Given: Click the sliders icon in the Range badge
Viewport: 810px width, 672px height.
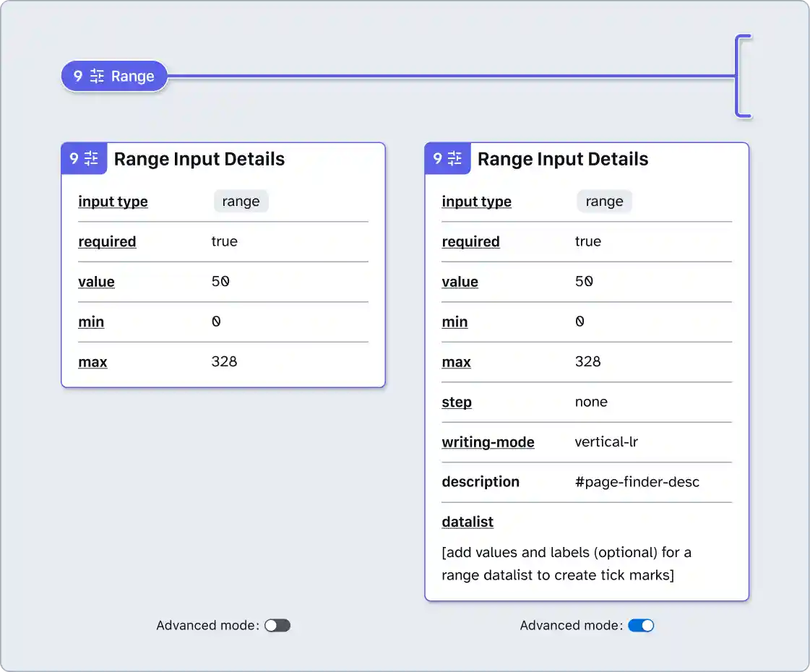Looking at the screenshot, I should 97,76.
